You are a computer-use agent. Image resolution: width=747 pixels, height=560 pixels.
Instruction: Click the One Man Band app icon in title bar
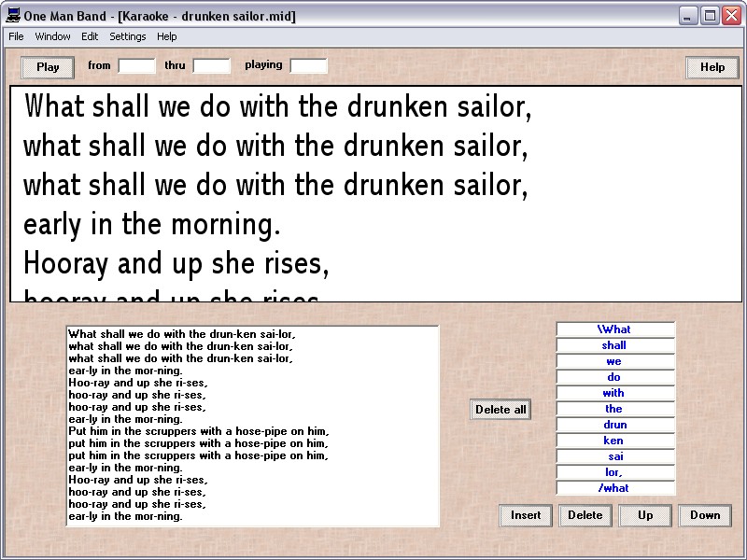click(x=13, y=16)
